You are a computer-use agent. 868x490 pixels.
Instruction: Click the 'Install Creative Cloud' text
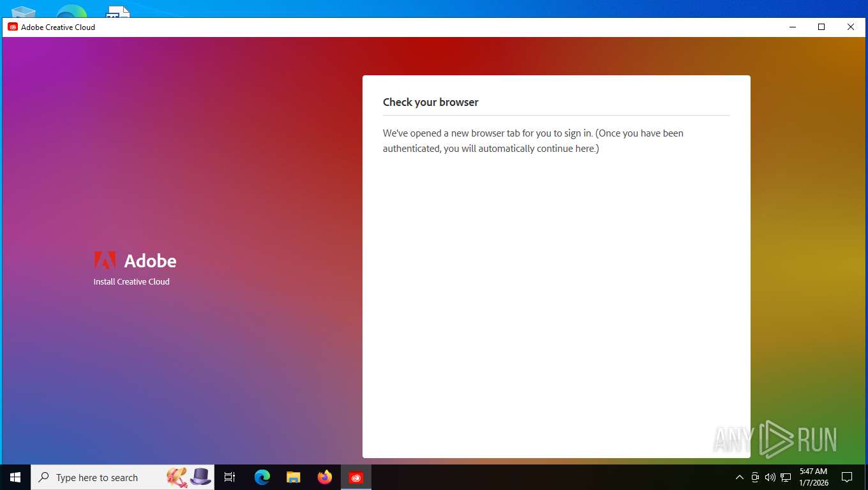[x=131, y=281]
